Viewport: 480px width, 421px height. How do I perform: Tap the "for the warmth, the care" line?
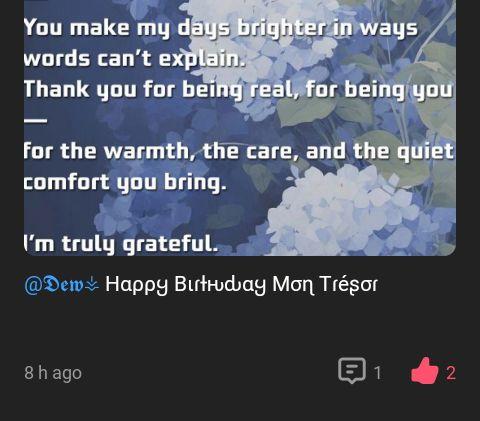(239, 151)
